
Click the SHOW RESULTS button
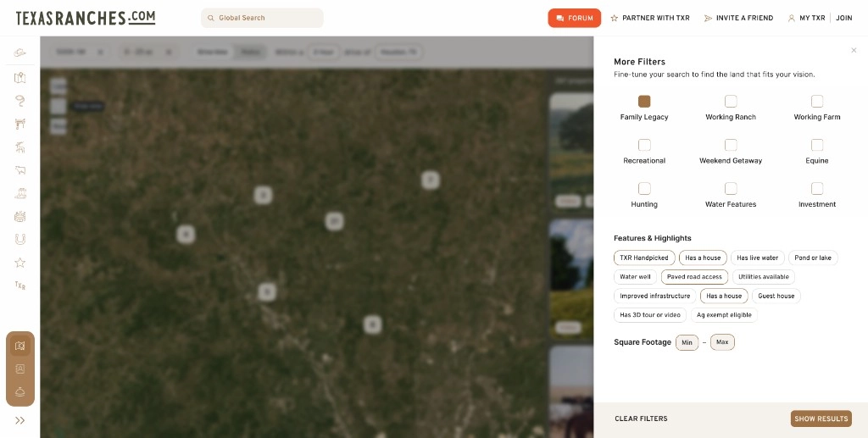pyautogui.click(x=821, y=419)
